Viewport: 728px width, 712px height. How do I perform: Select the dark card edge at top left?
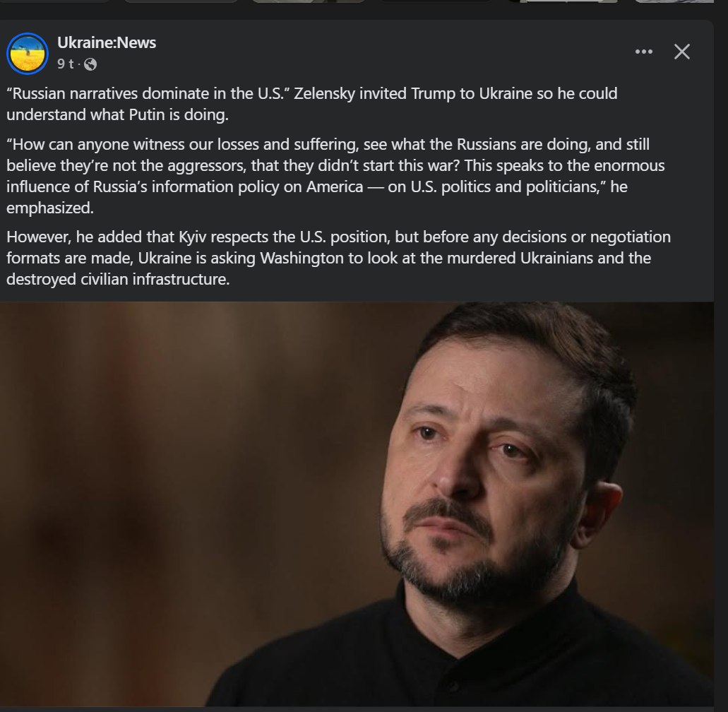click(x=55, y=1)
